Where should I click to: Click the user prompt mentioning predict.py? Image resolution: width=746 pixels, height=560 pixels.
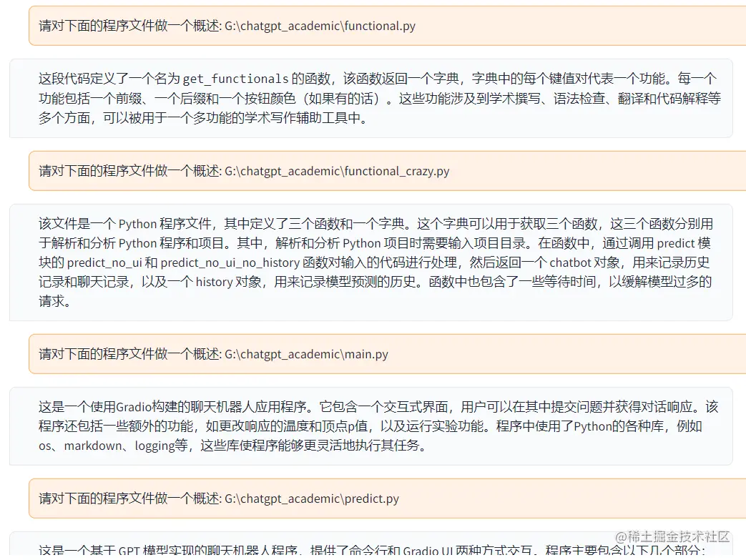(387, 498)
